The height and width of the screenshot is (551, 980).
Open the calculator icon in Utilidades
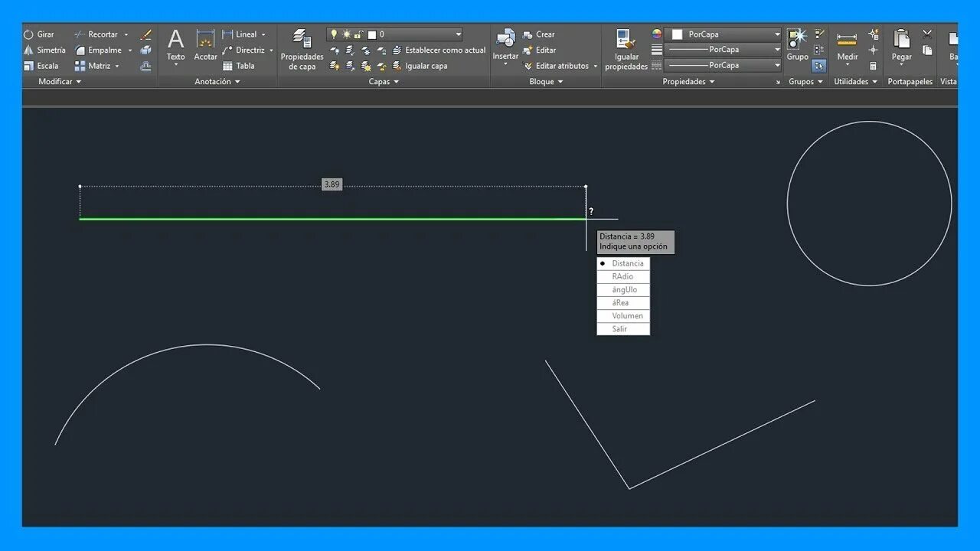(x=873, y=66)
